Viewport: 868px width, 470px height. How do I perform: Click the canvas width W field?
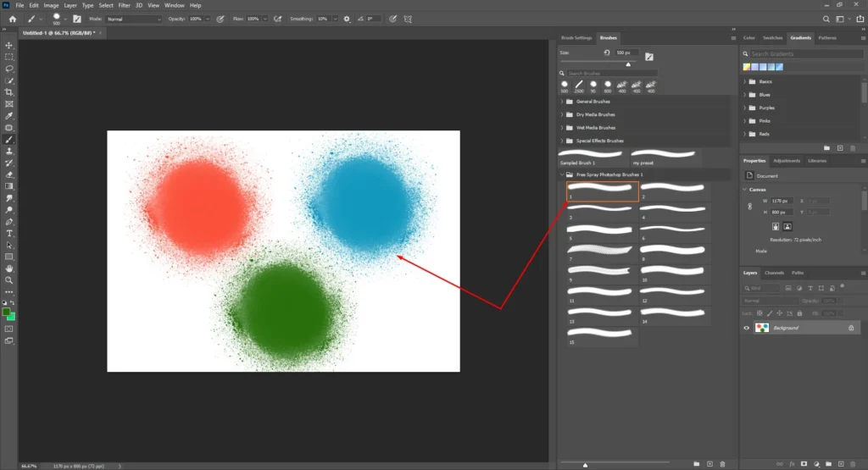click(x=782, y=202)
